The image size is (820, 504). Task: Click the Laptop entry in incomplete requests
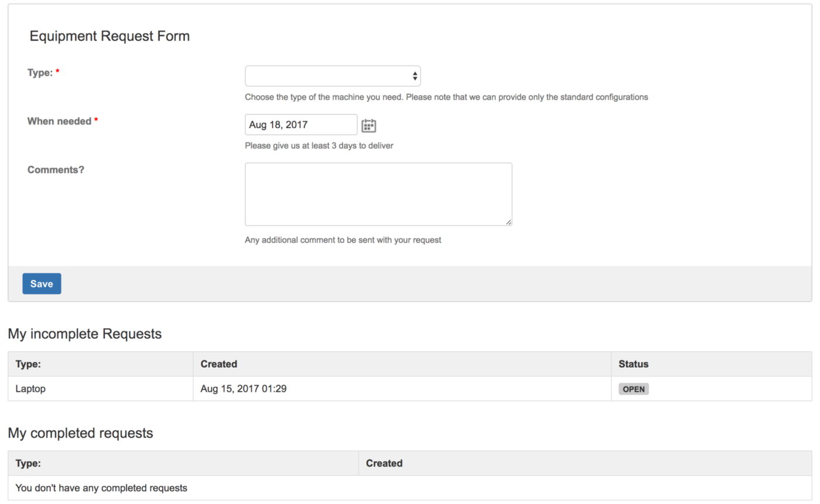pyautogui.click(x=30, y=389)
